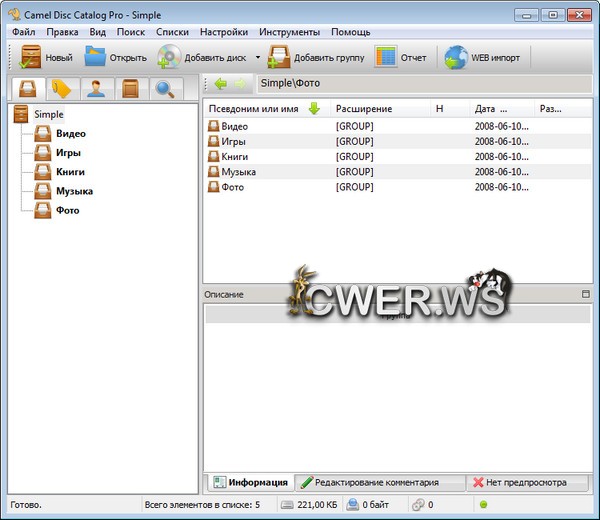Click the Готово. status bar text
The width and height of the screenshot is (600, 520).
click(x=26, y=505)
